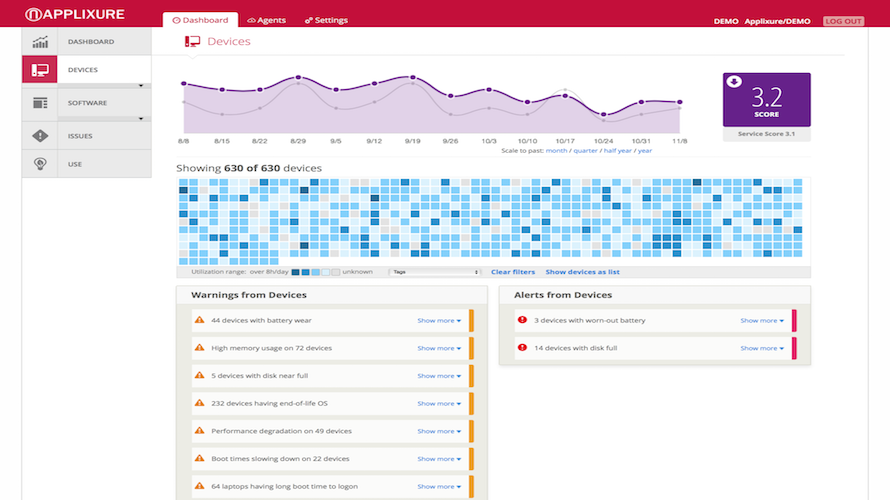
Task: Click warning triangle beside battery wear row
Action: [x=200, y=320]
